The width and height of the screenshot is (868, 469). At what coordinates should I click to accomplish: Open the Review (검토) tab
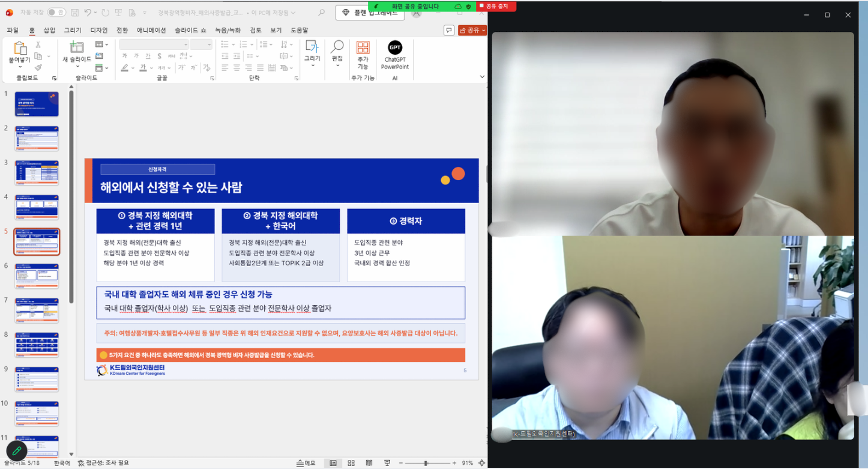[256, 30]
